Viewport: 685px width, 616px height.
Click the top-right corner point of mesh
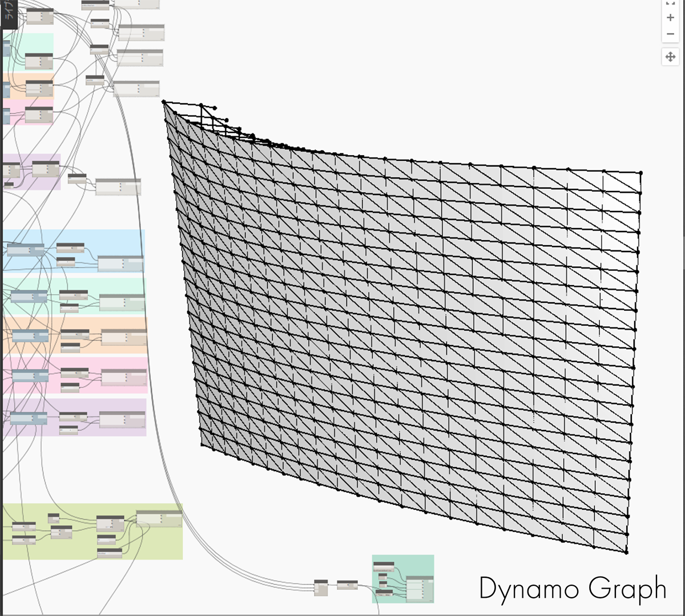point(640,172)
